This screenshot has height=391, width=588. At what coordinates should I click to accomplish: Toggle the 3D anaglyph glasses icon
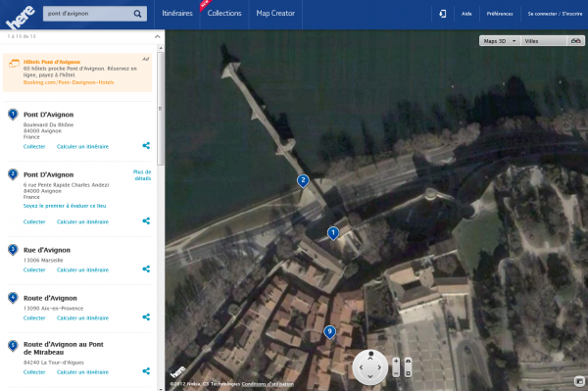pos(575,41)
